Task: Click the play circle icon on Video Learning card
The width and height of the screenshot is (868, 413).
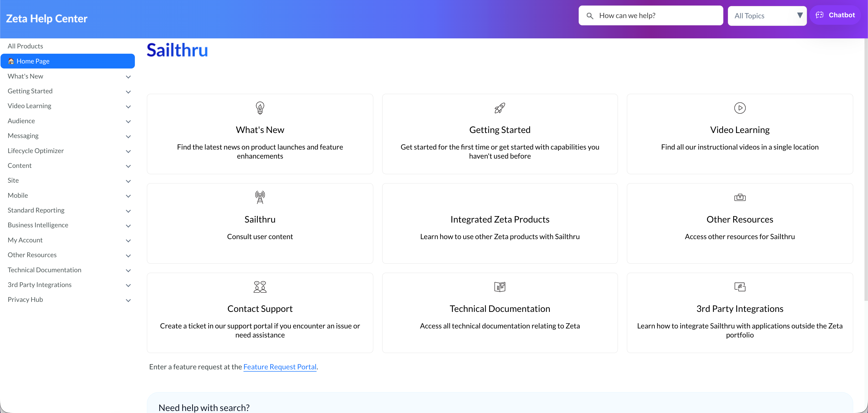Action: point(740,108)
